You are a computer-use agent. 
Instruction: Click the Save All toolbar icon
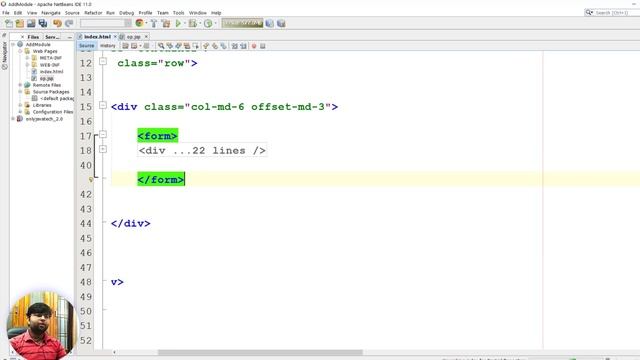(43, 24)
